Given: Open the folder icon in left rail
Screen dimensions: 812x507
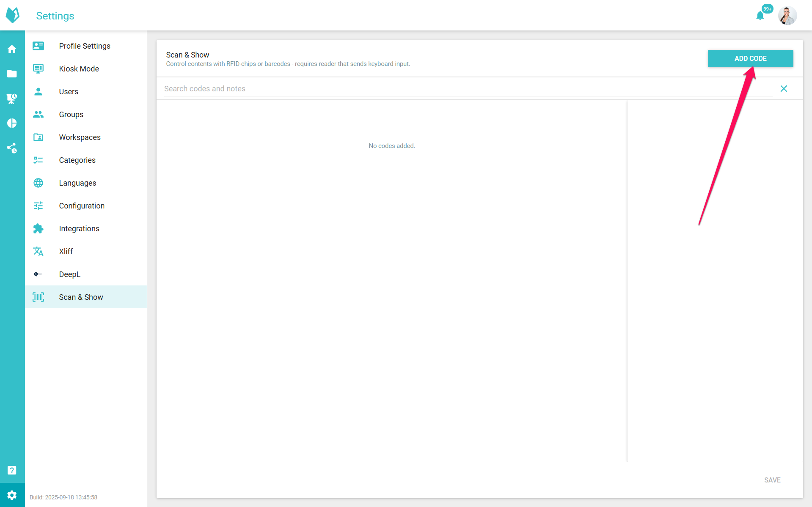Looking at the screenshot, I should pyautogui.click(x=12, y=74).
